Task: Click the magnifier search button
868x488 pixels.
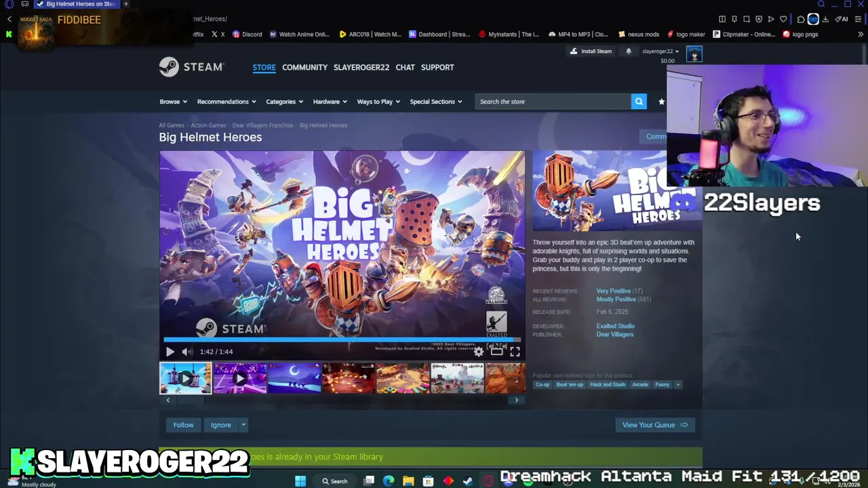Action: [639, 102]
